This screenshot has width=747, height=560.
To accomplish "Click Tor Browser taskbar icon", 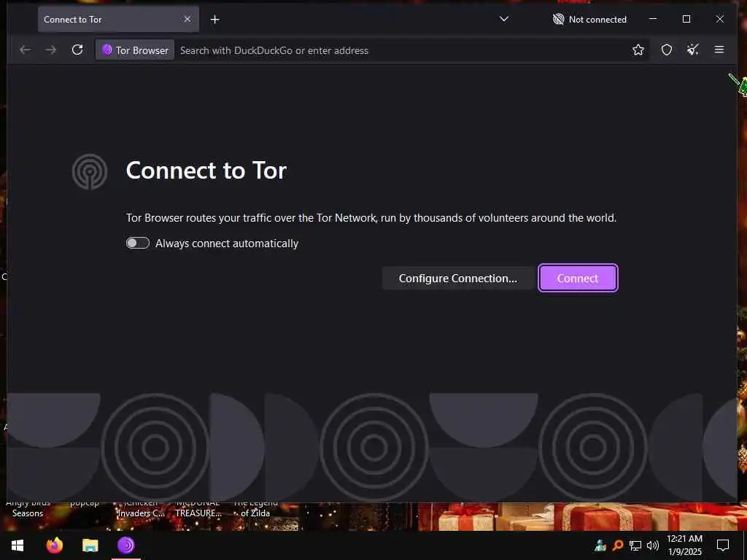I will (125, 545).
